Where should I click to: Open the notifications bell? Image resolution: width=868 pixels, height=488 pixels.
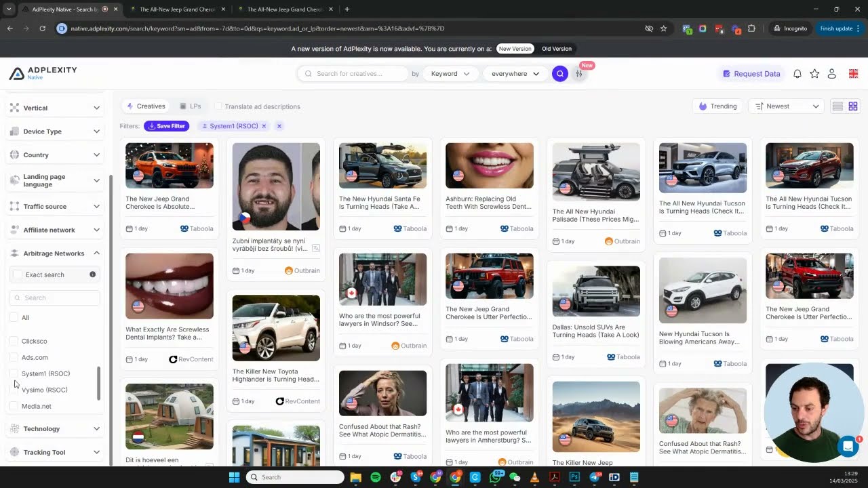pos(797,74)
